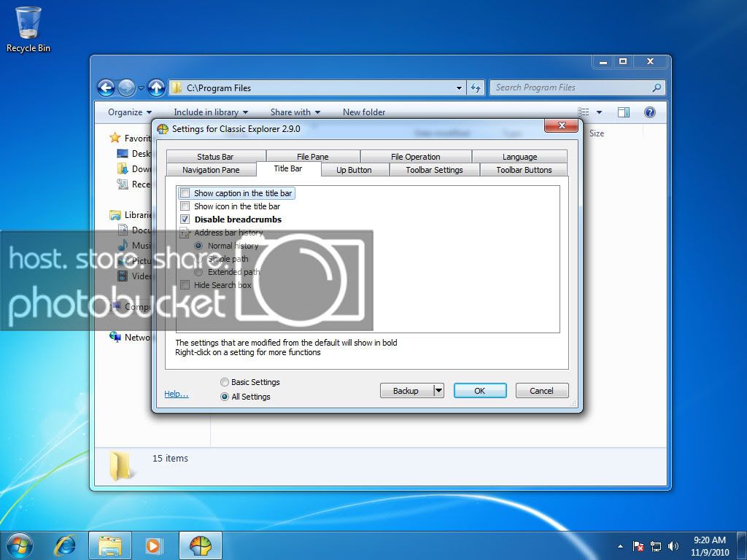Click the volume speaker tray icon
This screenshot has height=560, width=747.
pos(673,546)
